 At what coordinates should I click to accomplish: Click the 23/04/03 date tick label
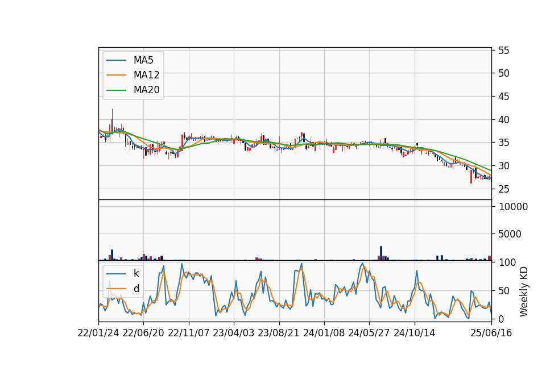(x=234, y=333)
